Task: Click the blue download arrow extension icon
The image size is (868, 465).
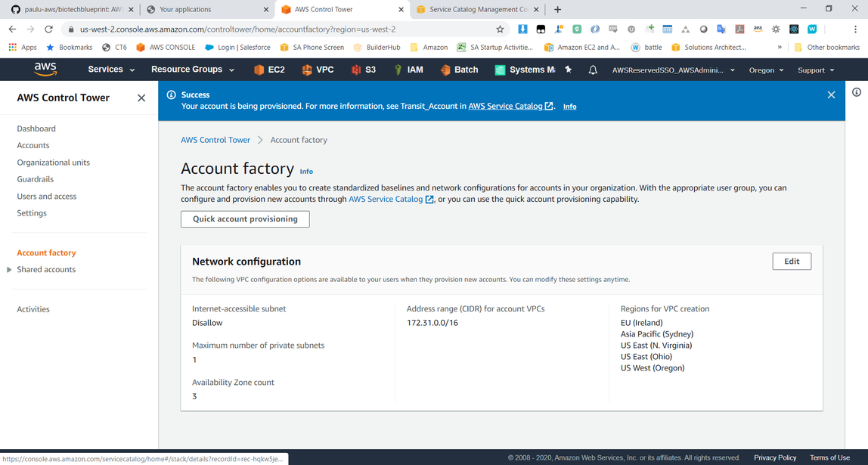Action: tap(522, 29)
